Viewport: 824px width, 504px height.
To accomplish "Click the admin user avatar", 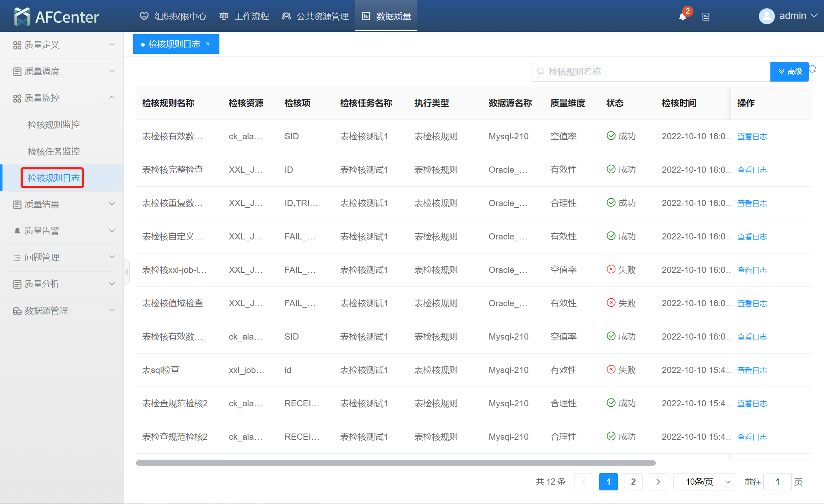I will click(x=766, y=16).
